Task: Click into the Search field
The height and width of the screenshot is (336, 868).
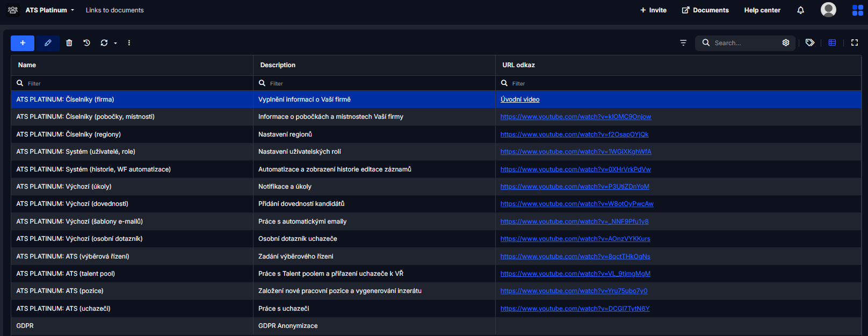Action: click(746, 43)
